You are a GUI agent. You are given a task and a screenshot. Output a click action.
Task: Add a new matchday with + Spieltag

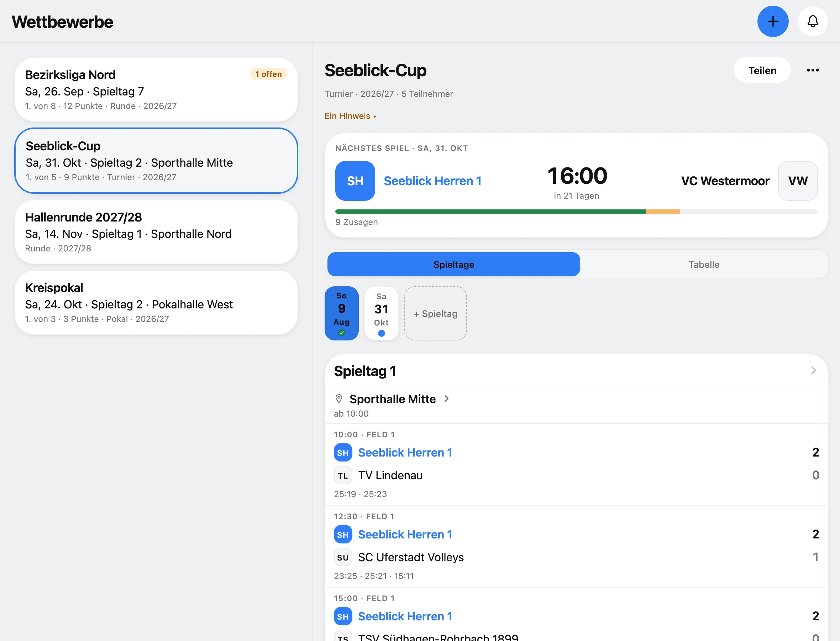tap(435, 313)
